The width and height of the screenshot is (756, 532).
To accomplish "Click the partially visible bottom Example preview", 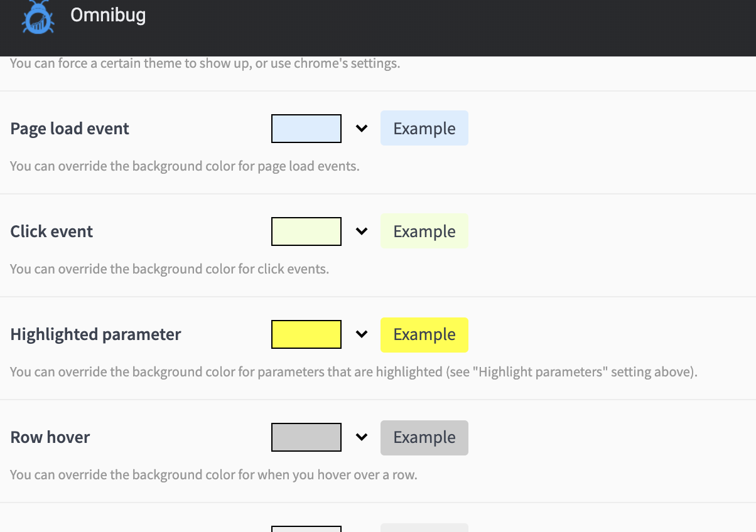I will pyautogui.click(x=424, y=529).
